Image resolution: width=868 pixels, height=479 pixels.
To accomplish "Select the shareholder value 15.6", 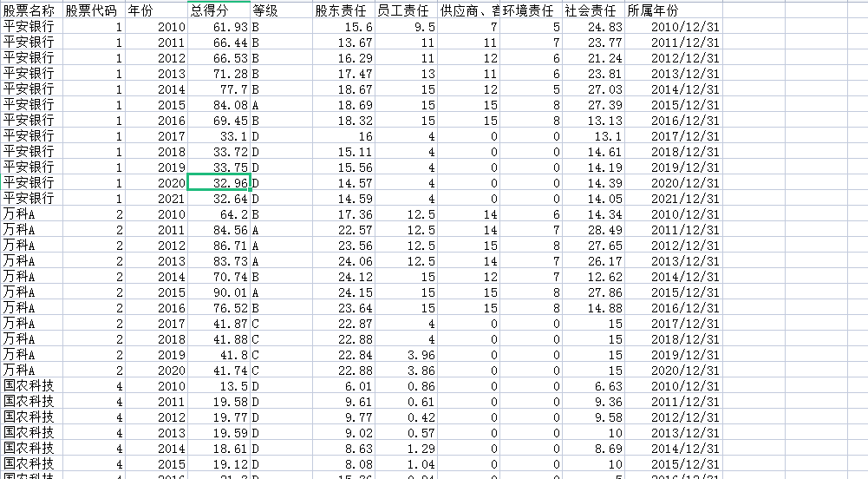I will pos(343,27).
